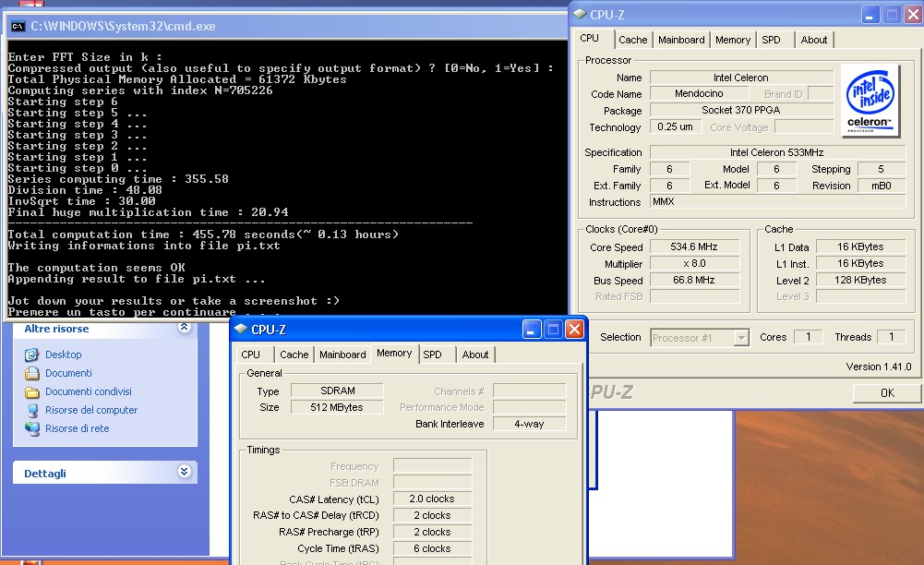The width and height of the screenshot is (924, 565).
Task: Click the Code Name field Mendocino
Action: (699, 93)
